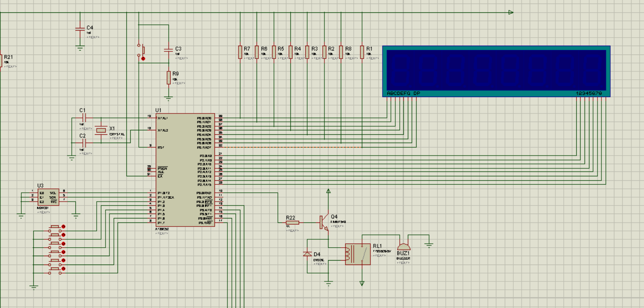This screenshot has width=644, height=308.
Task: Click capacitor C4 near the top
Action: (x=80, y=29)
